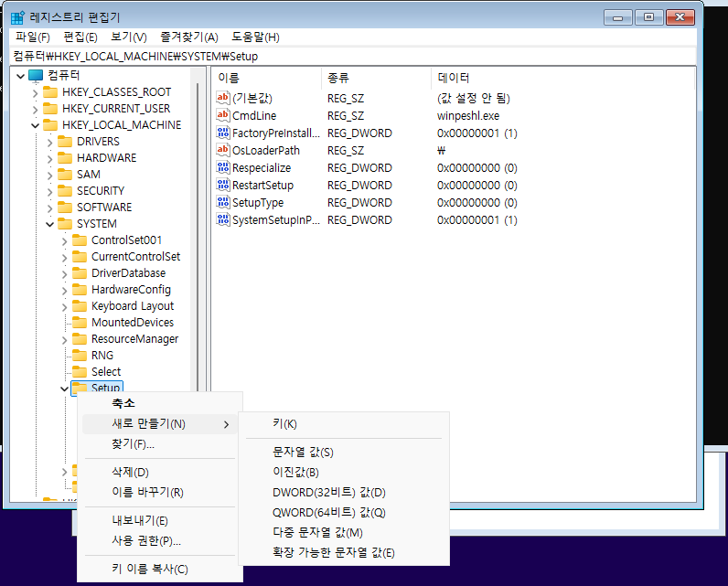The image size is (728, 586).
Task: Expand the SOFTWARE key arrow
Action: 49,208
